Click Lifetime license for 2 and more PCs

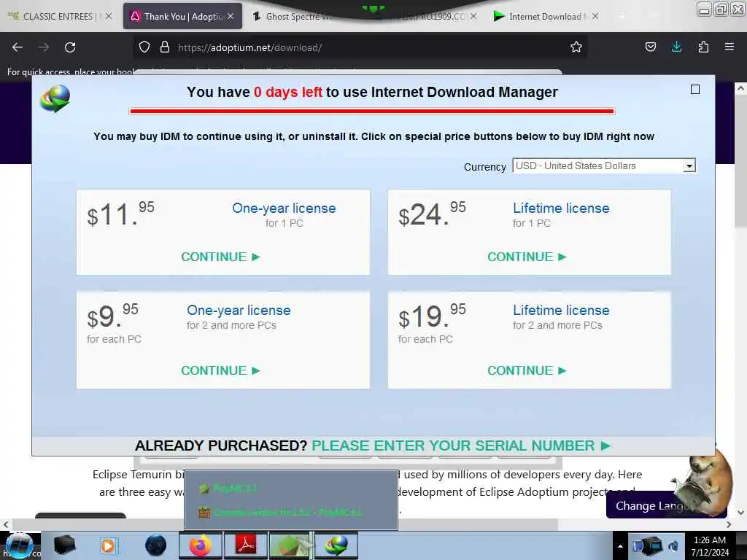561,311
